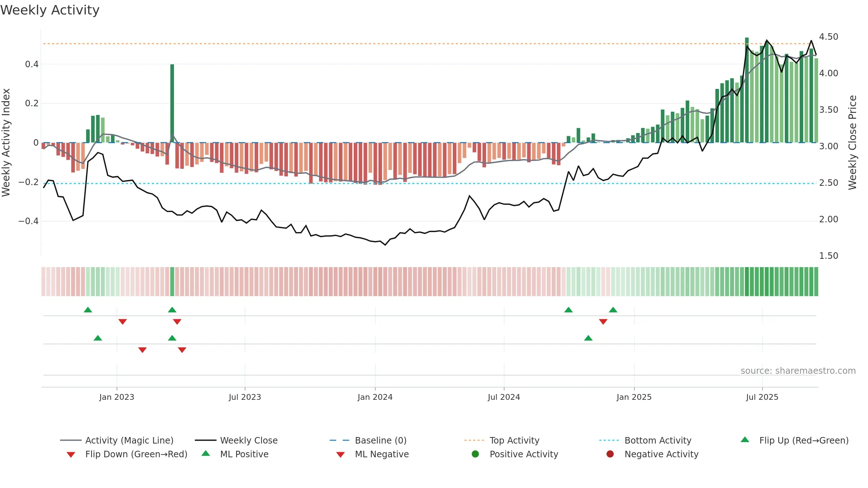Click the lone green heatmap cell near April 2023
This screenshot has height=488, width=868.
[x=172, y=282]
